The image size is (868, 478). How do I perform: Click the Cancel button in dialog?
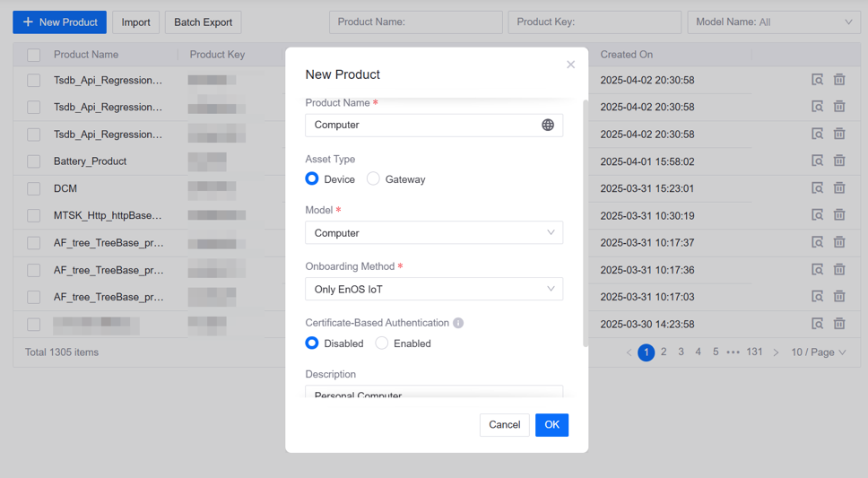(504, 425)
